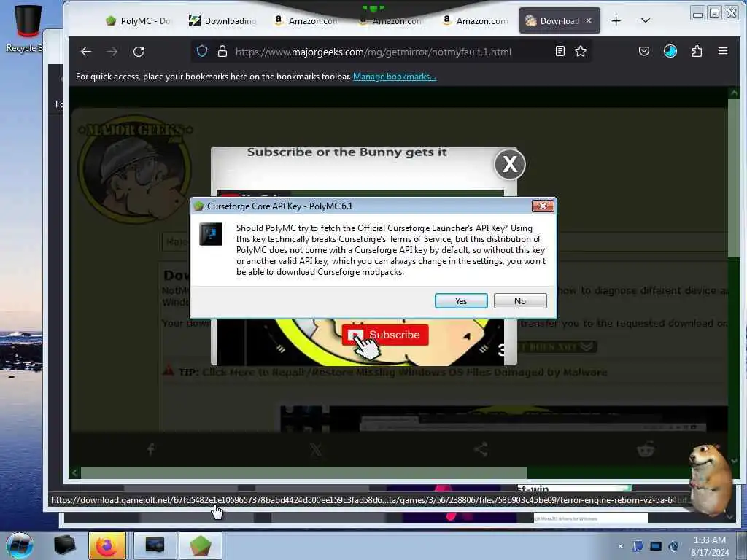Click the scroll-left arrow of the horizontal scrollbar

tap(74, 472)
